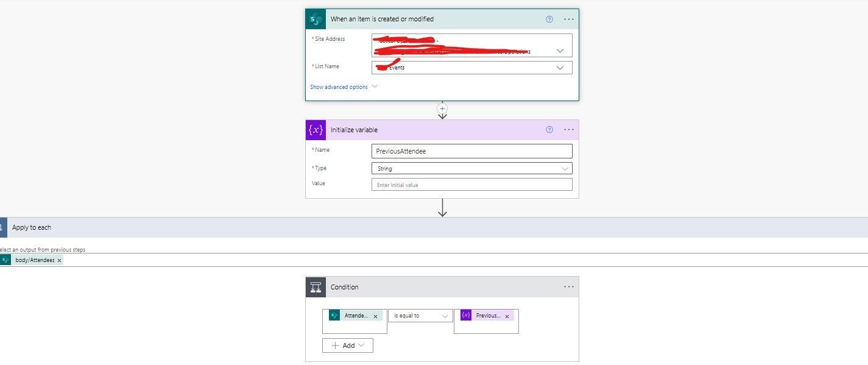Image resolution: width=868 pixels, height=365 pixels.
Task: Click the Condition card icon
Action: (x=316, y=287)
